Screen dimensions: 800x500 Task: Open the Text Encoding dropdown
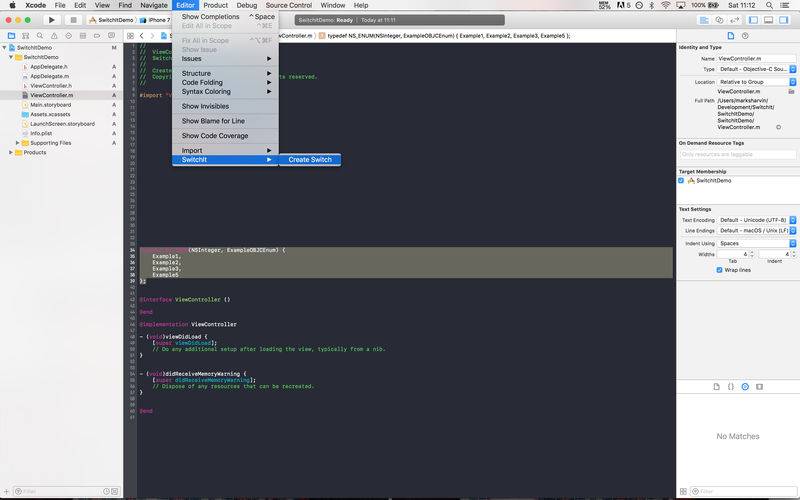point(757,220)
